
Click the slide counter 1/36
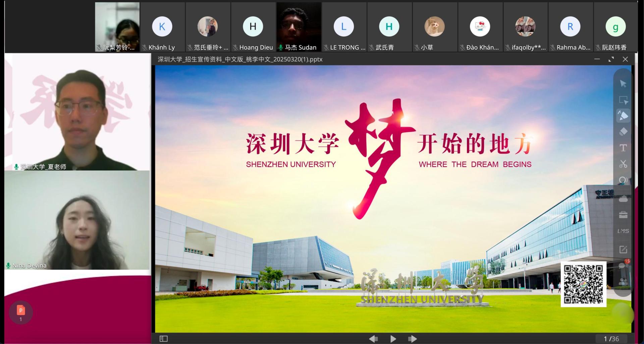tap(611, 339)
